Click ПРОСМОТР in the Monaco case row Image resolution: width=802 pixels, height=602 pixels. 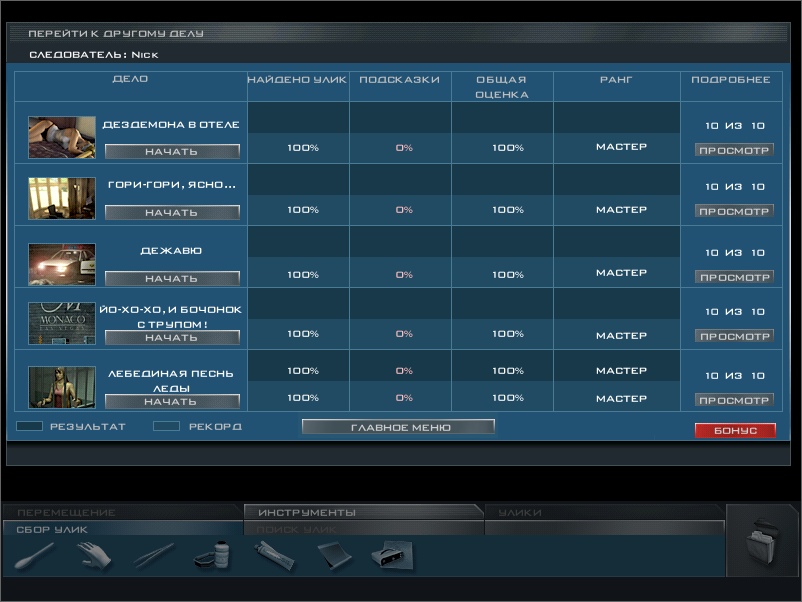pos(734,336)
